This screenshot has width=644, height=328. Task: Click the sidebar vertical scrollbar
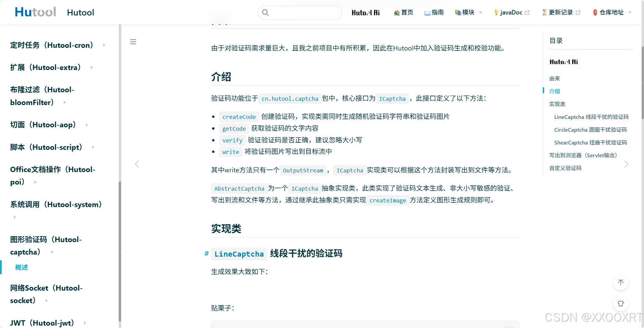pos(120,251)
